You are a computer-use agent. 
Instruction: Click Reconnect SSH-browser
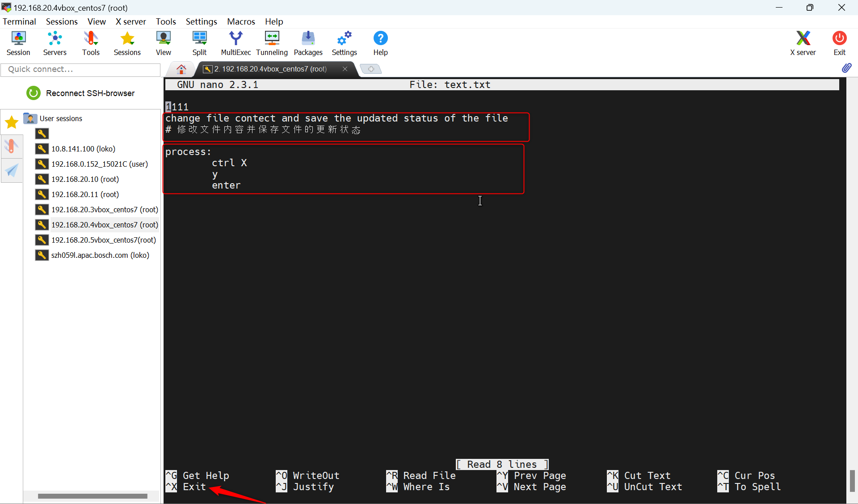[x=81, y=93]
